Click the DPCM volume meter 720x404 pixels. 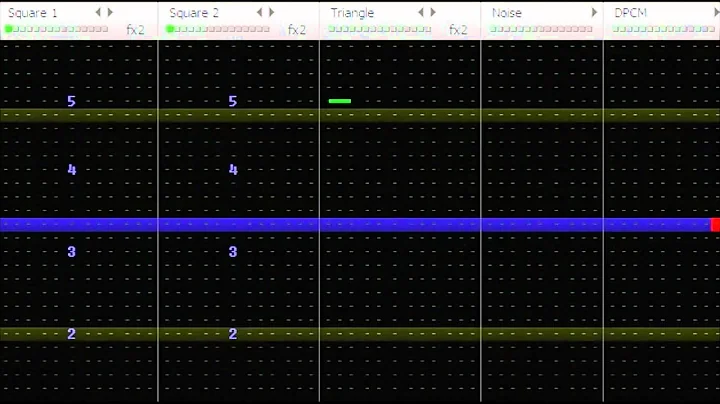[664, 29]
